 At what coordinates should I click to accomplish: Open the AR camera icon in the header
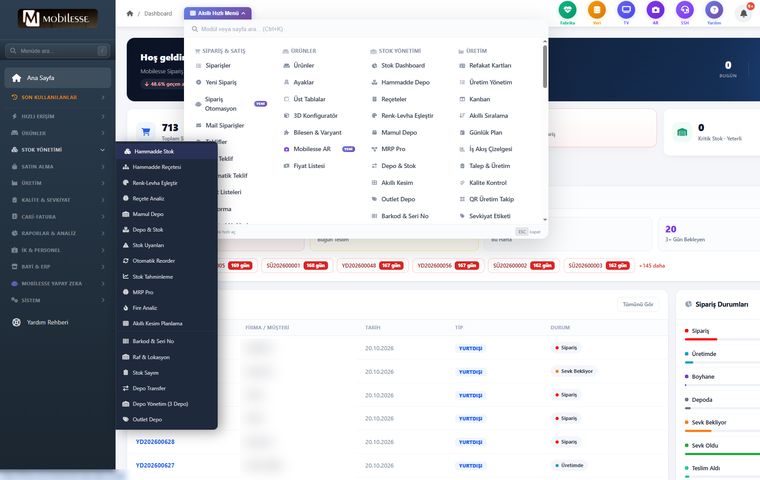pyautogui.click(x=655, y=10)
